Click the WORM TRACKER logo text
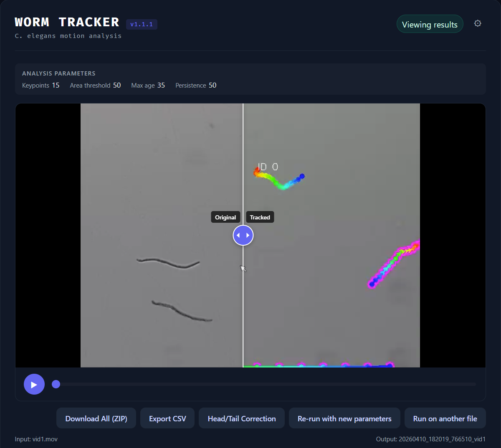Viewport: 501px width, 448px height. coord(67,22)
